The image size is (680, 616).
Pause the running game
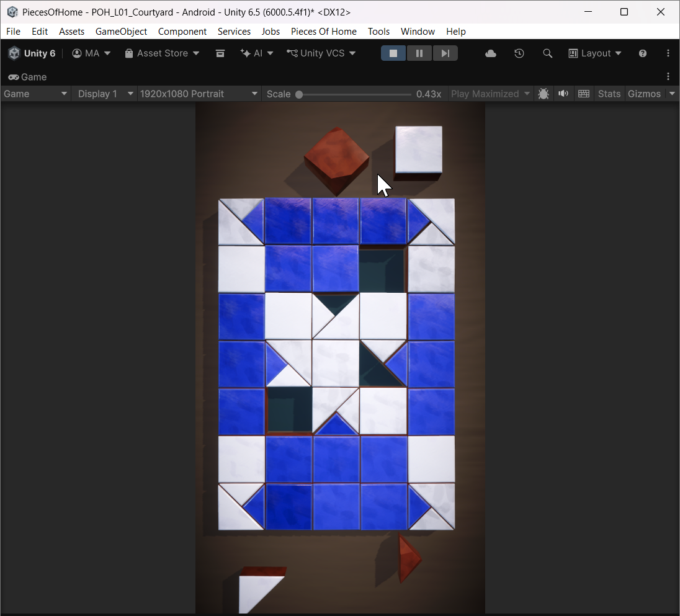click(419, 53)
